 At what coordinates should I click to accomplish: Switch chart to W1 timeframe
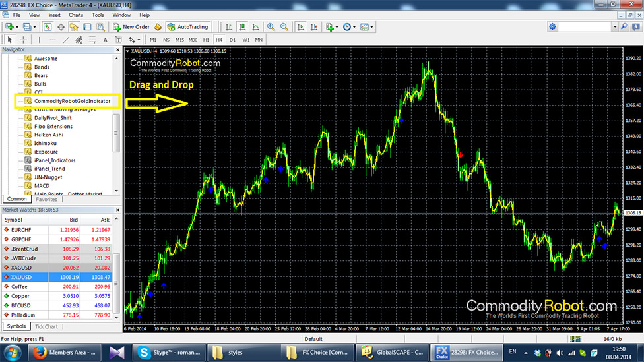pos(245,40)
